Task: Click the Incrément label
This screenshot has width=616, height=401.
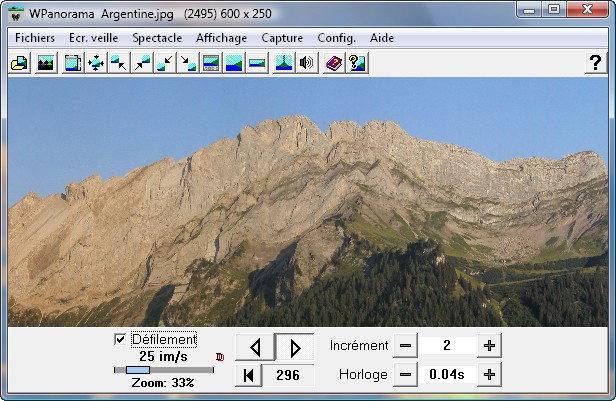Action: [x=359, y=346]
